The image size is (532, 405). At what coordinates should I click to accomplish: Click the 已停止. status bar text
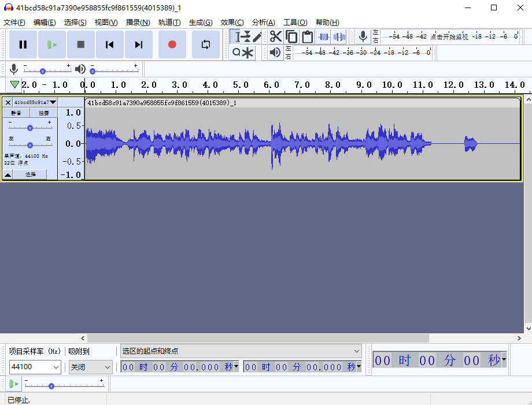[x=19, y=400]
